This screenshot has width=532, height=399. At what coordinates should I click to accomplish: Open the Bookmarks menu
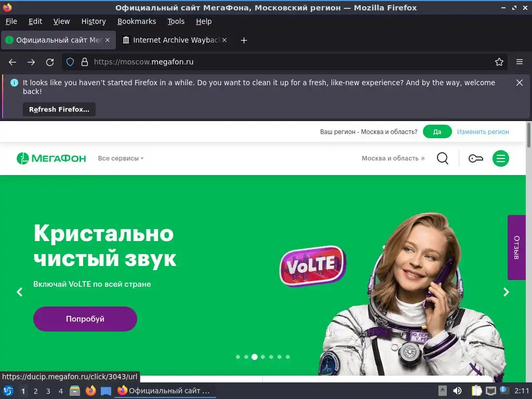[137, 21]
